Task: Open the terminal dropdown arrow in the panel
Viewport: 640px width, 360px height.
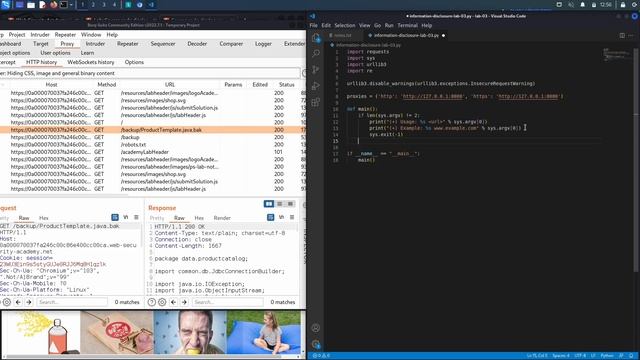Action: point(71,5)
